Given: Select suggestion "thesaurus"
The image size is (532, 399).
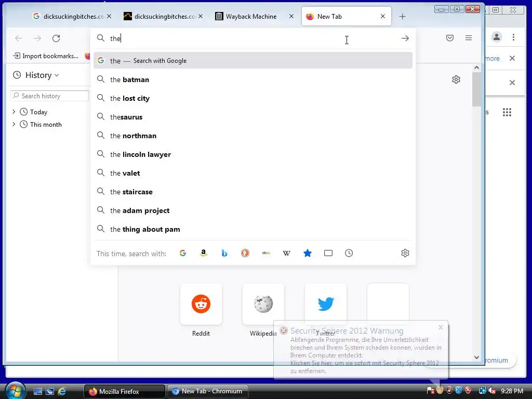Looking at the screenshot, I should coord(253,117).
